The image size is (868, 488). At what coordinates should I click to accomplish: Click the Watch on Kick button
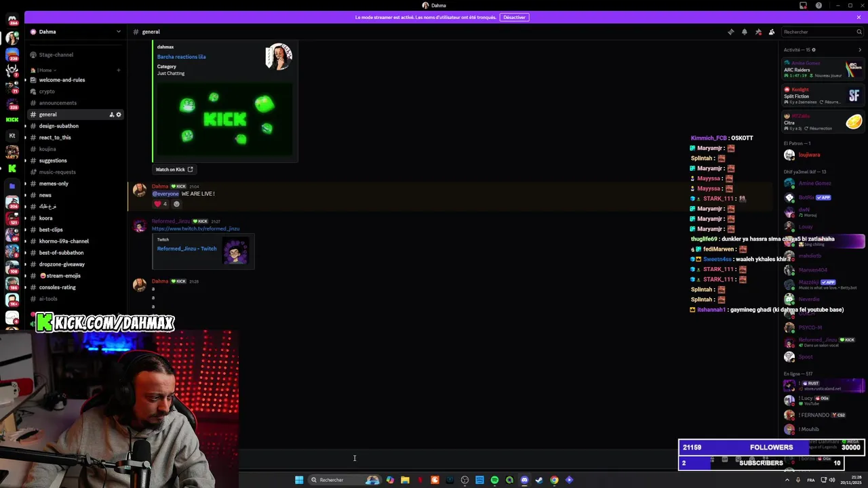[174, 169]
